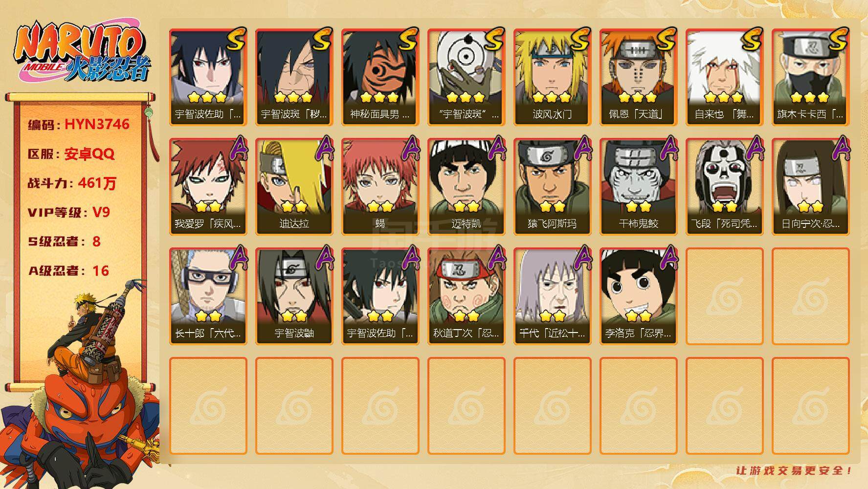Viewport: 868px width, 489px height.
Task: Click the three stars on 佩恩「天道」
Action: tap(638, 97)
